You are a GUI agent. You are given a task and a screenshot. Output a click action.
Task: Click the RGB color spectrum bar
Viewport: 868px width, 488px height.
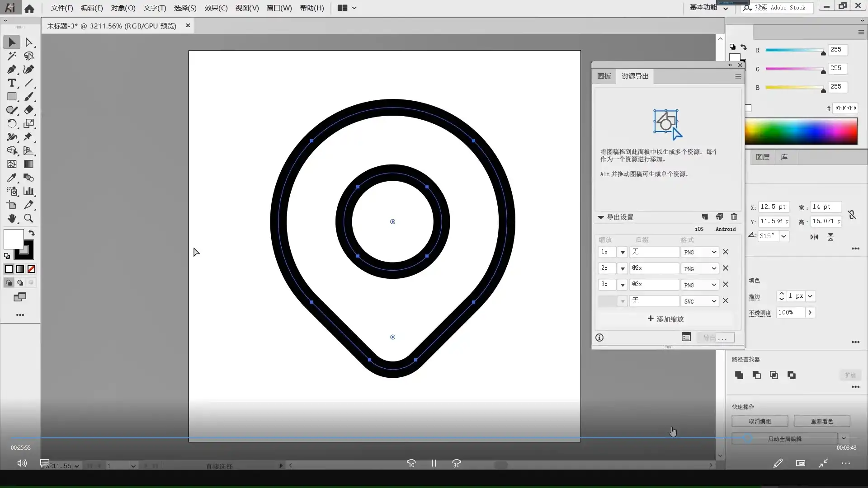point(801,131)
